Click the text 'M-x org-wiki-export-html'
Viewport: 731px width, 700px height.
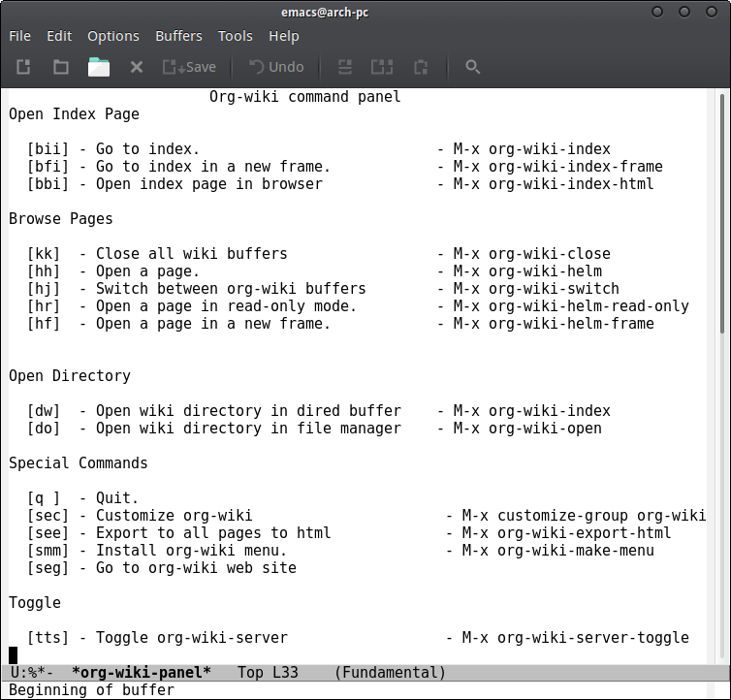tap(566, 533)
